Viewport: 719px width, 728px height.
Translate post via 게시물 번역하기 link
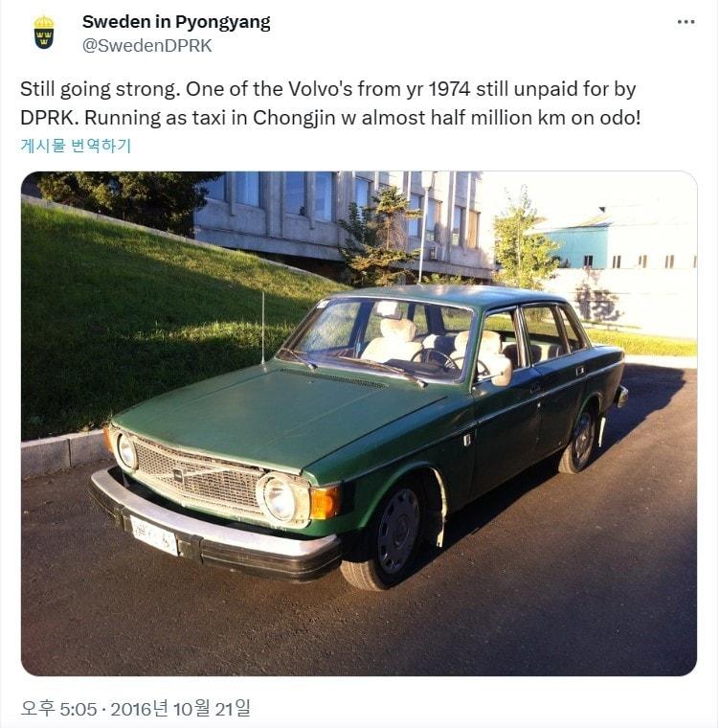point(76,146)
